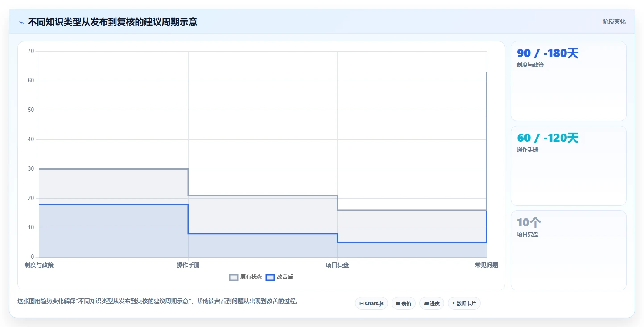Image resolution: width=644 pixels, height=327 pixels.
Task: Click the lightning icon beside the chart title
Action: (21, 22)
